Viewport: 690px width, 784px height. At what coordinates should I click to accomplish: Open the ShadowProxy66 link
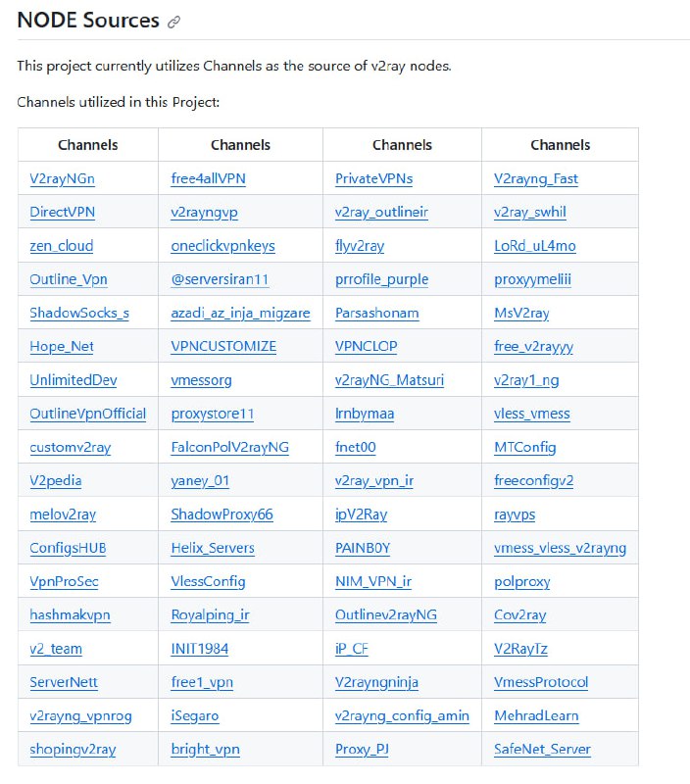(x=222, y=514)
